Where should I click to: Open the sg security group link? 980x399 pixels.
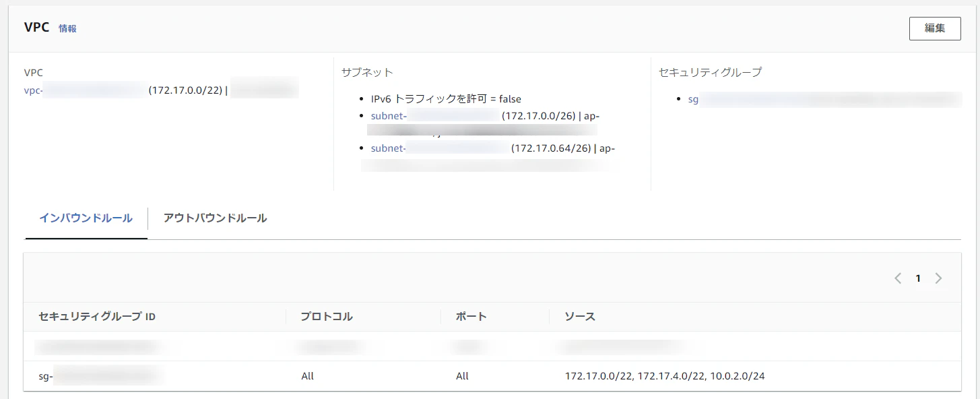click(824, 100)
